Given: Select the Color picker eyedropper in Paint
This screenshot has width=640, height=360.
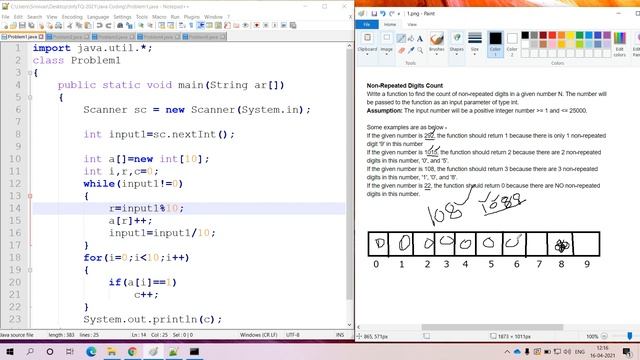Looking at the screenshot, I should coord(411,50).
